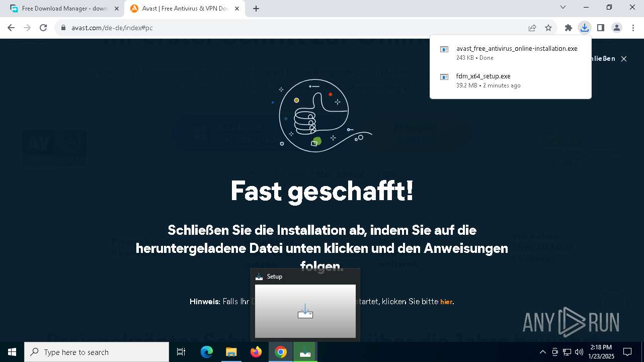Select the Setup window preview thumbnail
The width and height of the screenshot is (644, 362).
305,311
